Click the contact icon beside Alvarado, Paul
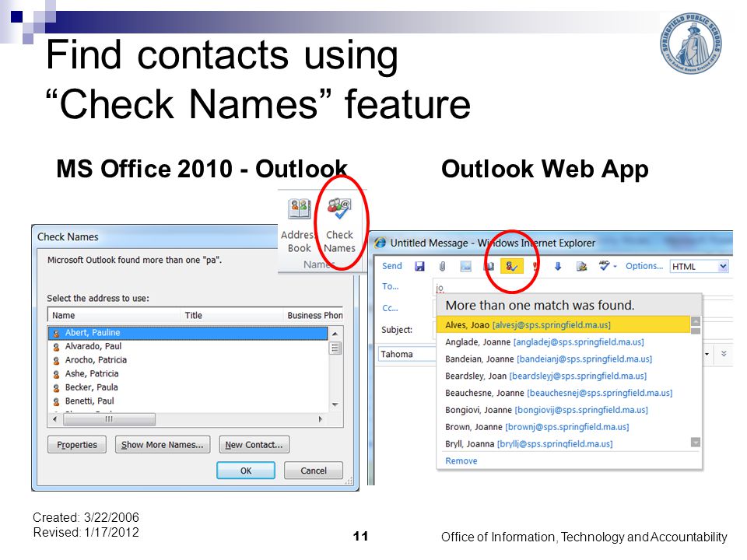This screenshot has width=747, height=560. point(56,347)
